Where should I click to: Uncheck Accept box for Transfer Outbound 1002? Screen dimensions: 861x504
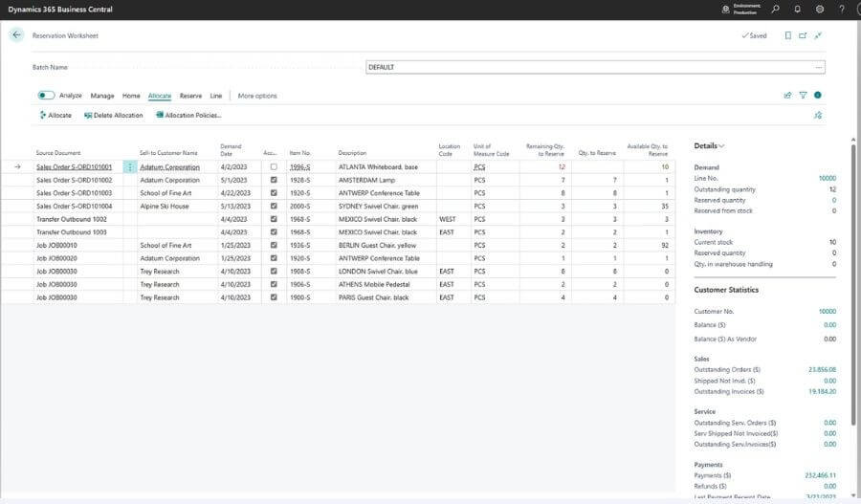pyautogui.click(x=274, y=219)
